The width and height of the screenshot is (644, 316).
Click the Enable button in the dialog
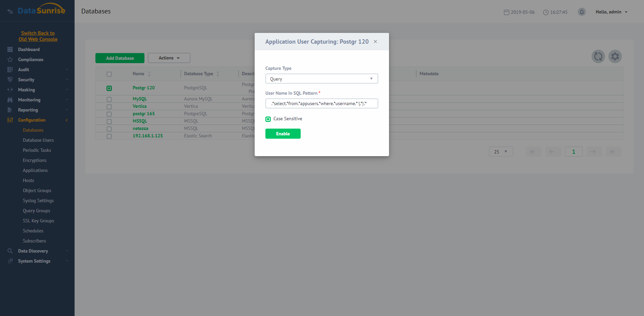point(283,134)
